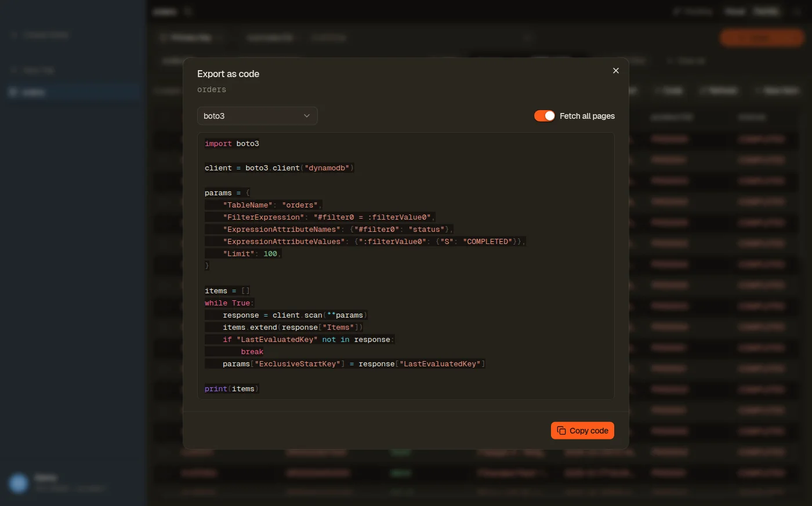812x506 pixels.
Task: Click the "while True:" code line
Action: pos(230,303)
